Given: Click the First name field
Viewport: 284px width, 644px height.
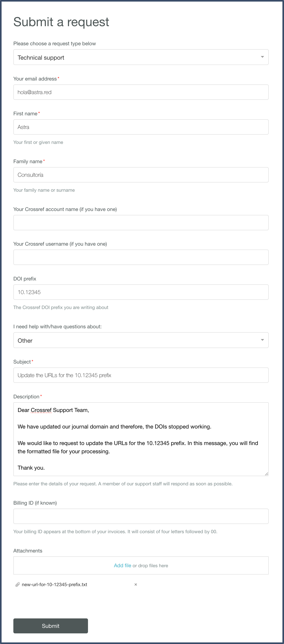Looking at the screenshot, I should (x=141, y=127).
